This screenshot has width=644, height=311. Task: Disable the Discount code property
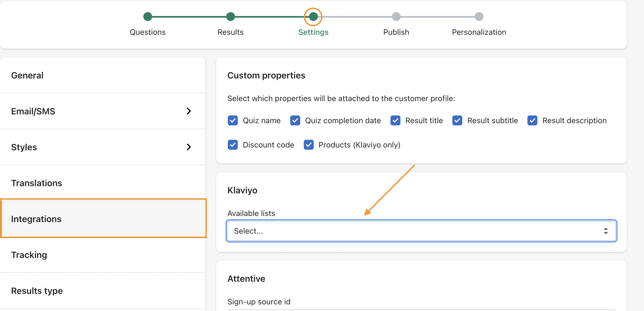pos(233,145)
